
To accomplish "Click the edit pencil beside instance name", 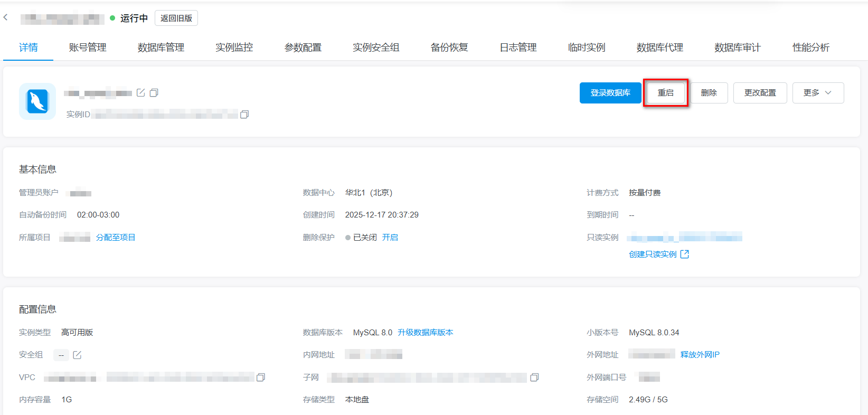I will point(141,93).
